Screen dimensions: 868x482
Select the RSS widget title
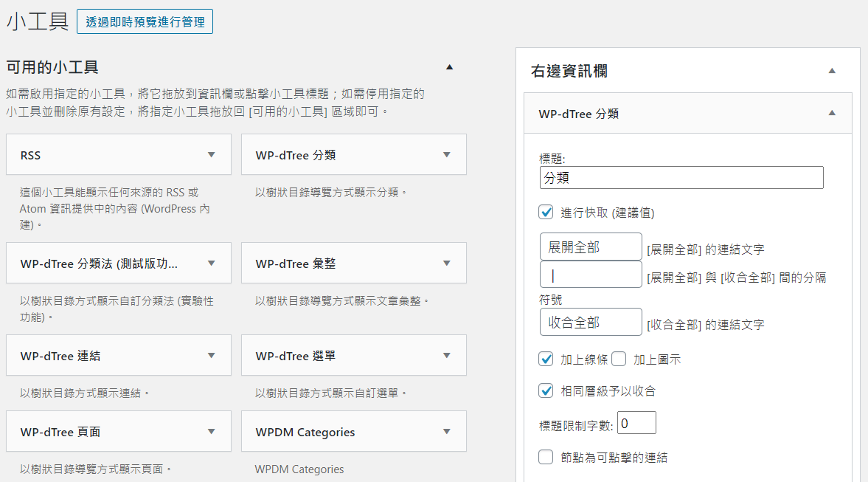pos(30,155)
